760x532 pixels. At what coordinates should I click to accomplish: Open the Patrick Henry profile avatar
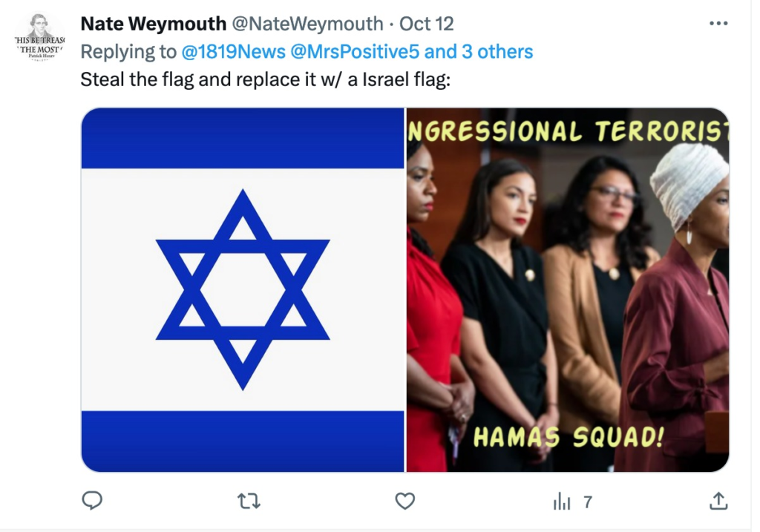pos(40,37)
